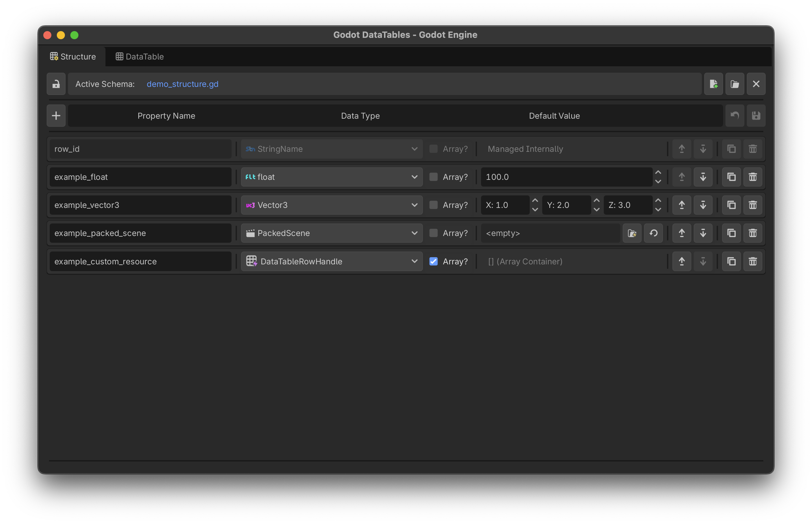The width and height of the screenshot is (812, 524).
Task: Edit the example_float property name
Action: [141, 177]
